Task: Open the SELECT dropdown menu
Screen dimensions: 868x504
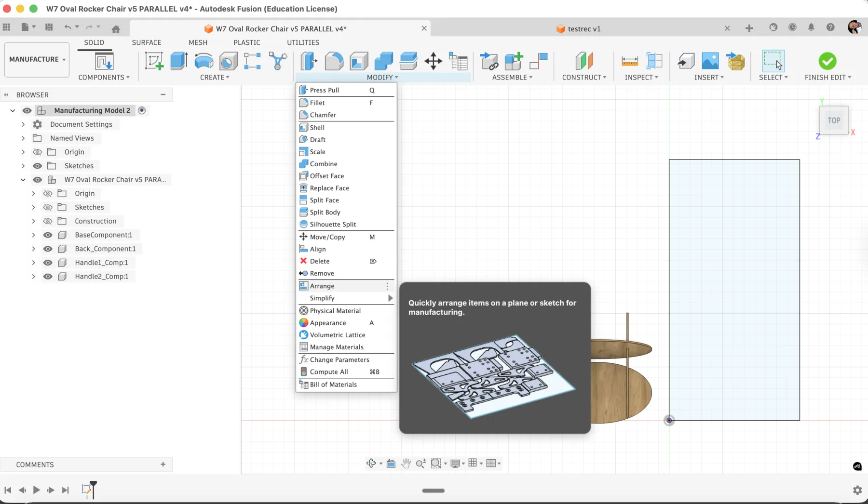Action: pos(773,77)
